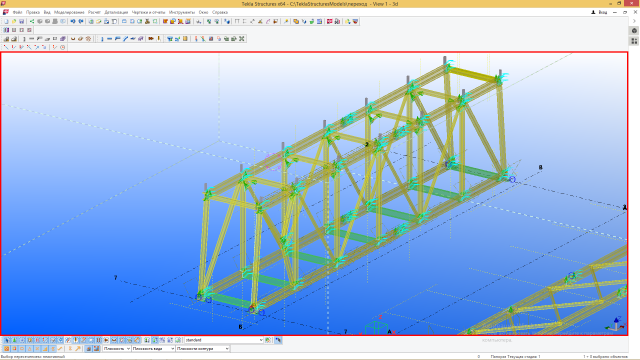
Task: Toggle Snap to geometry lines switch
Action: [97, 349]
